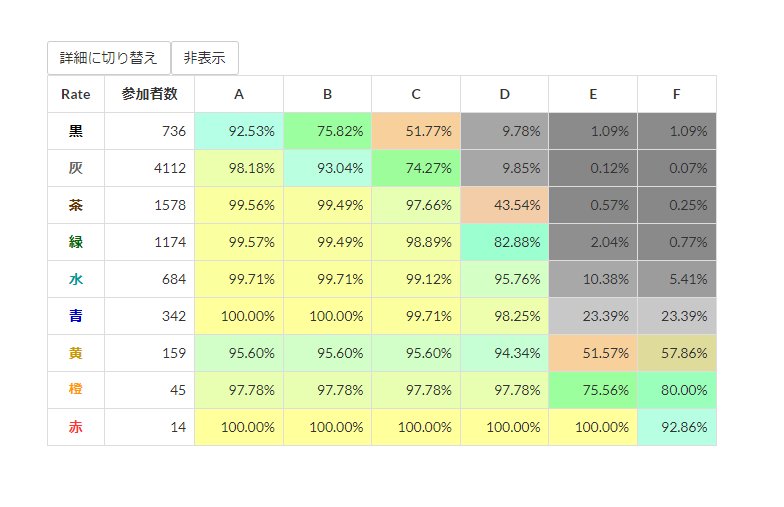Viewport: 784px width, 507px height.
Task: Click the 74.27% cell
Action: point(416,168)
